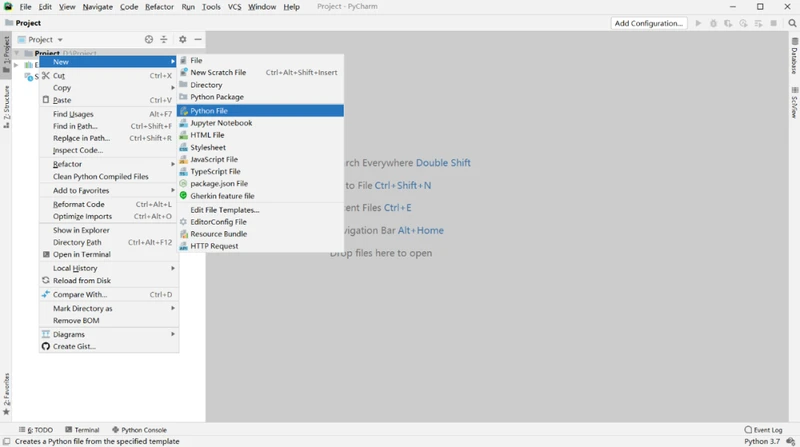Open the Favorites side tab
This screenshot has height=447, width=800.
[x=6, y=393]
